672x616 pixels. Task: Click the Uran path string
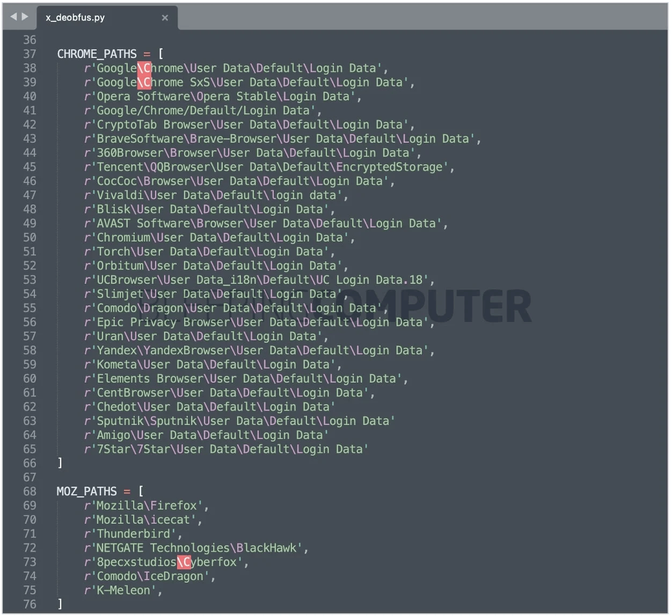pyautogui.click(x=203, y=336)
